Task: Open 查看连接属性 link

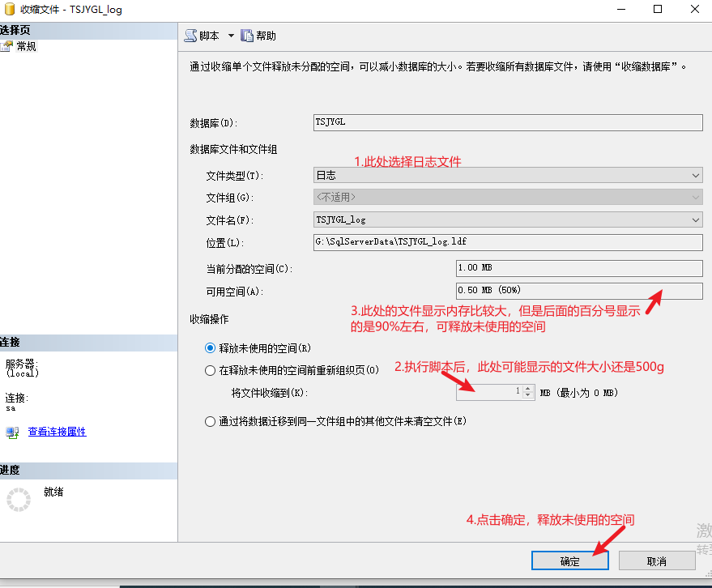Action: pos(58,432)
